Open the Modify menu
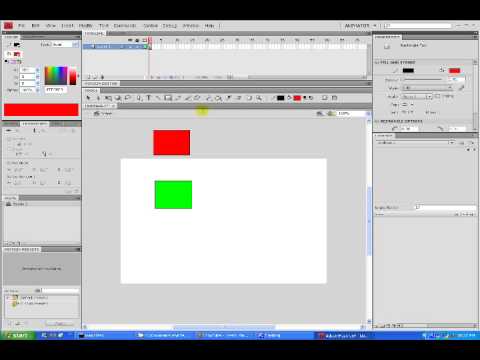Screen dimensions: 480x360 tap(86, 26)
